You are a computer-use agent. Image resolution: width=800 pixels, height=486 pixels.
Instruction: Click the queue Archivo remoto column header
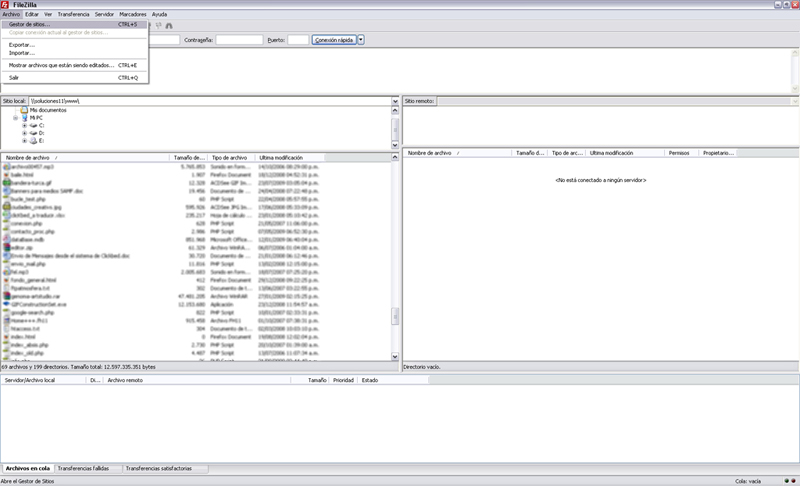[x=197, y=380]
